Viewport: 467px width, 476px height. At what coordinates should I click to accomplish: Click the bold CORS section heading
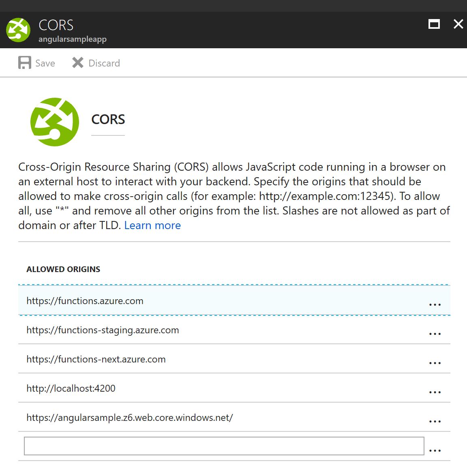tap(108, 119)
